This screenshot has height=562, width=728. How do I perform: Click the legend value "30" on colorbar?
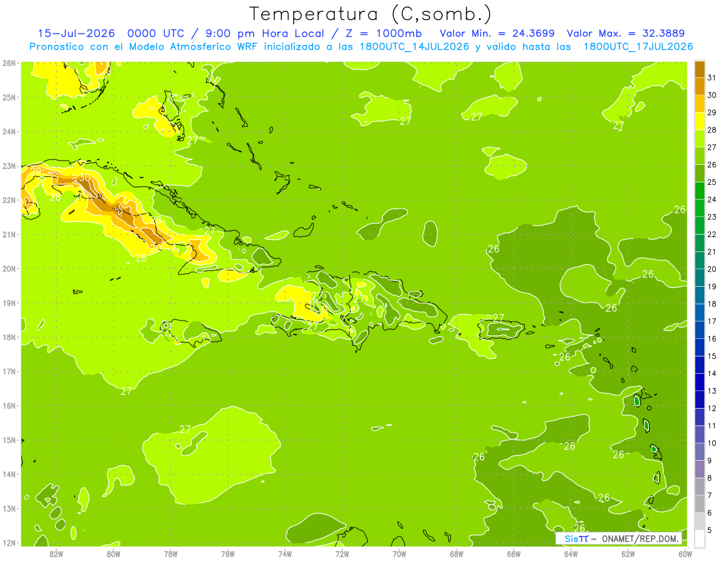712,95
